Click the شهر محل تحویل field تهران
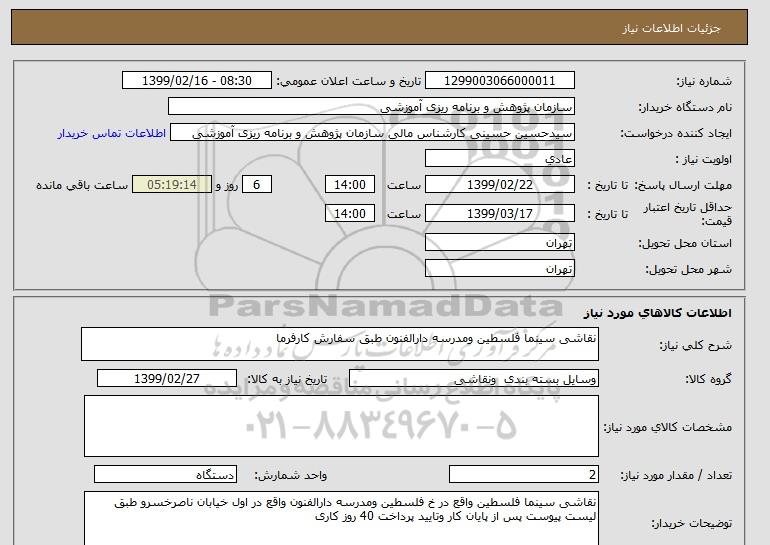The width and height of the screenshot is (770, 545). click(499, 269)
